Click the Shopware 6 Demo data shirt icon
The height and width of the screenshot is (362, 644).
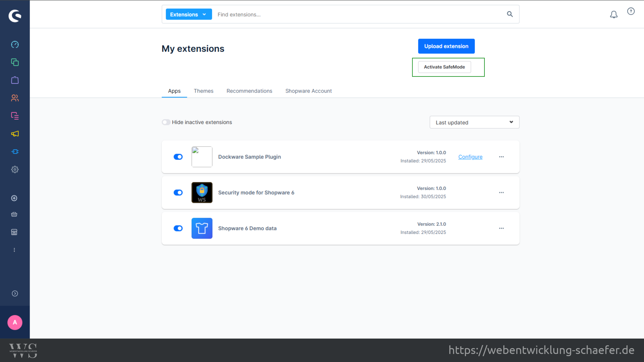click(x=202, y=228)
